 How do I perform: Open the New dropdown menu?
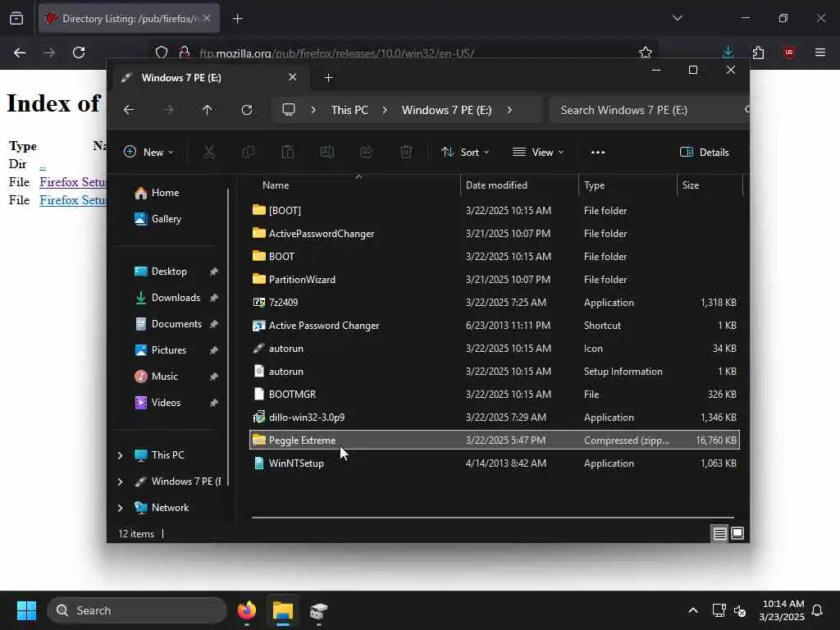(148, 152)
